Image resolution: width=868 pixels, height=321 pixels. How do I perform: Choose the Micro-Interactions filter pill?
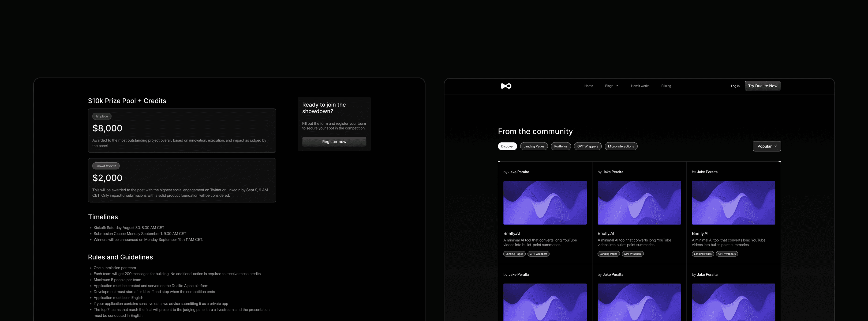point(621,146)
